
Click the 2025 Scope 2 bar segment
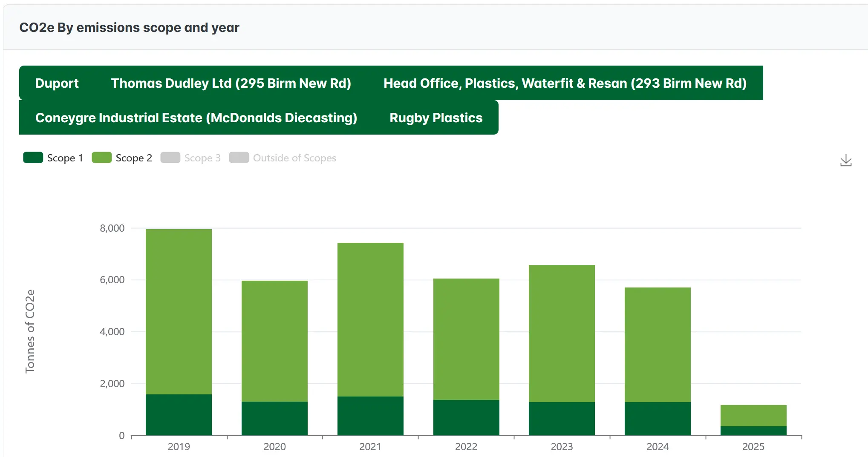pyautogui.click(x=753, y=415)
